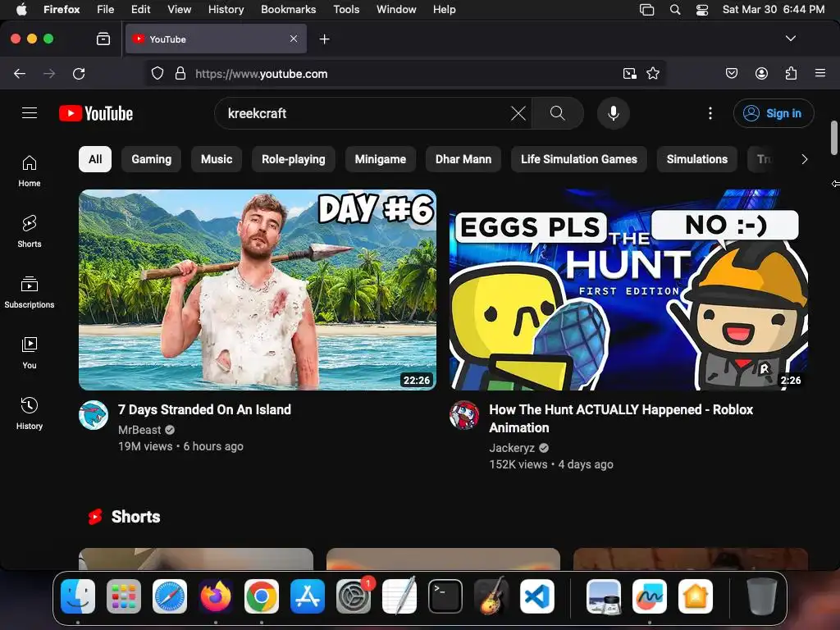The width and height of the screenshot is (840, 630).
Task: Open History in the sidebar
Action: (x=30, y=413)
